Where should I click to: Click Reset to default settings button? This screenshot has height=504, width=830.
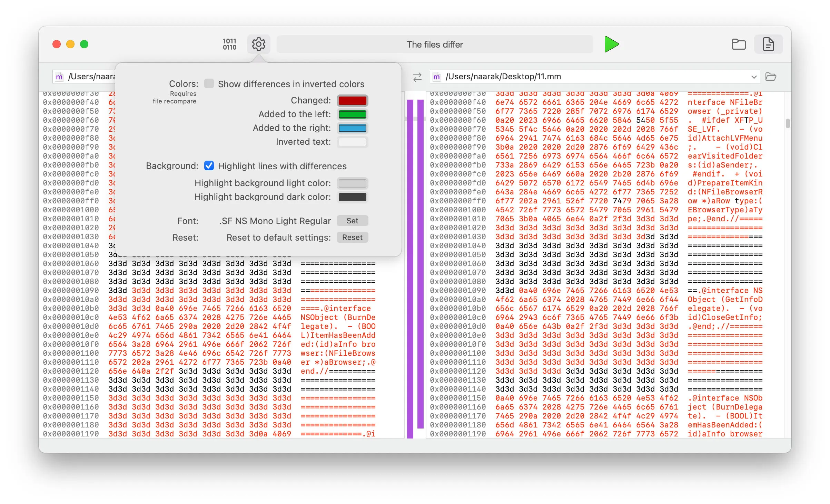click(x=352, y=237)
